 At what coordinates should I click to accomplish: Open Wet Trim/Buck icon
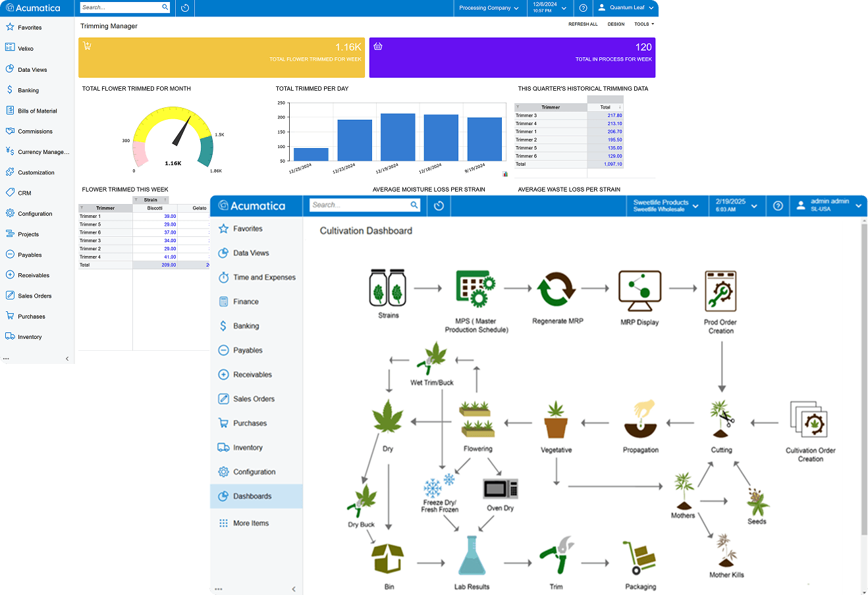(432, 358)
